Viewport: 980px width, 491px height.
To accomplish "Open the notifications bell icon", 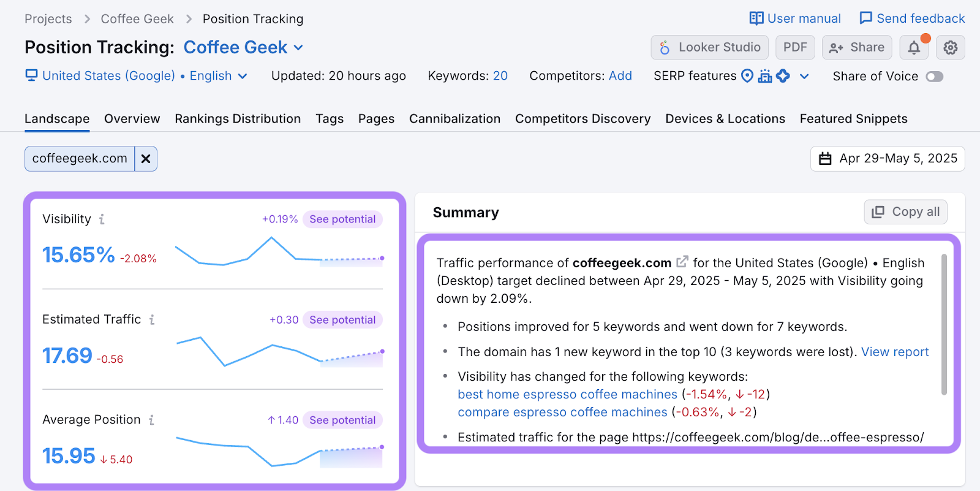I will tap(913, 48).
